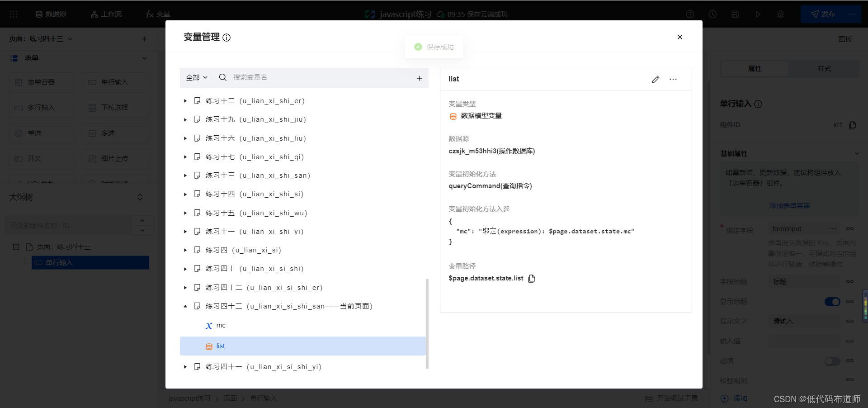The image size is (868, 408).
Task: Click the save disk icon
Action: (x=735, y=14)
